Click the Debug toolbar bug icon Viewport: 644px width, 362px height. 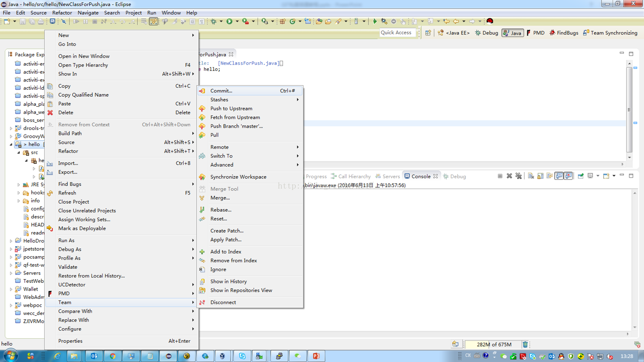[214, 22]
